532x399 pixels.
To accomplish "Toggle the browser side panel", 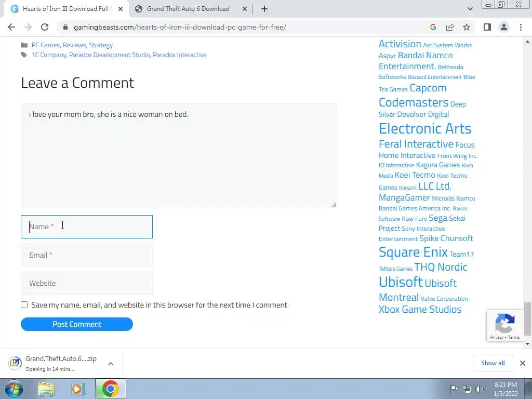I will click(487, 27).
